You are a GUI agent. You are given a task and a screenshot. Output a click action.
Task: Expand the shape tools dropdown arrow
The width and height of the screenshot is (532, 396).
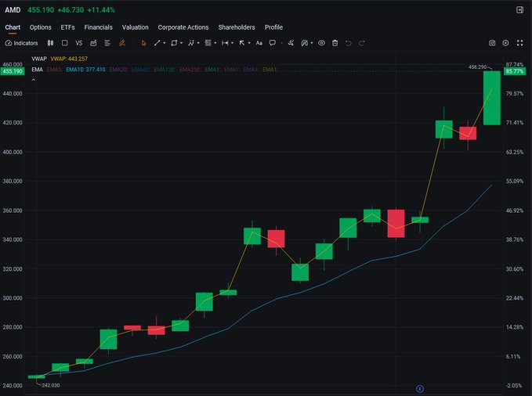pyautogui.click(x=182, y=43)
